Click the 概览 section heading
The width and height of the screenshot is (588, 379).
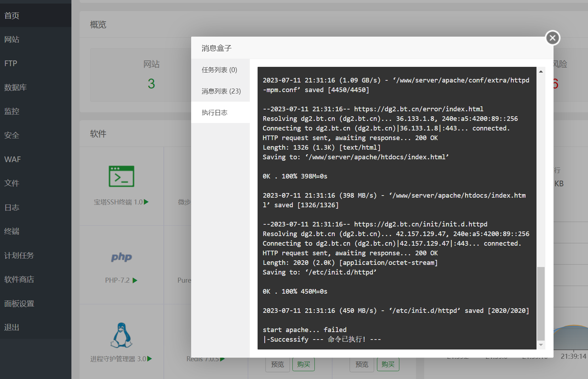pyautogui.click(x=98, y=25)
